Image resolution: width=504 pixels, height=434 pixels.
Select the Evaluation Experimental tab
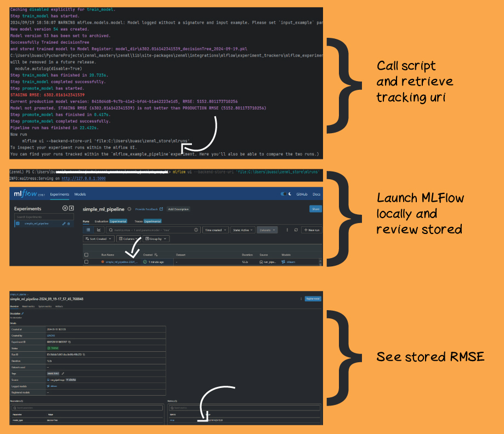pyautogui.click(x=111, y=221)
